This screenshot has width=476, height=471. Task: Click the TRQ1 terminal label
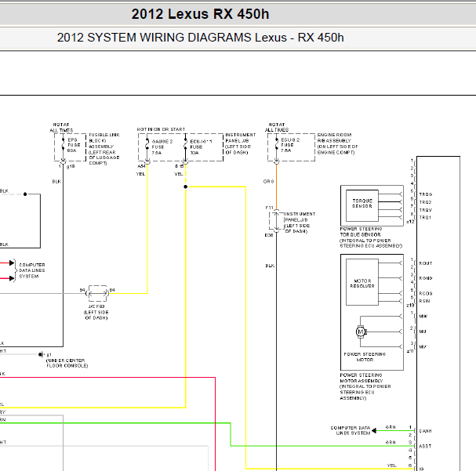click(425, 217)
